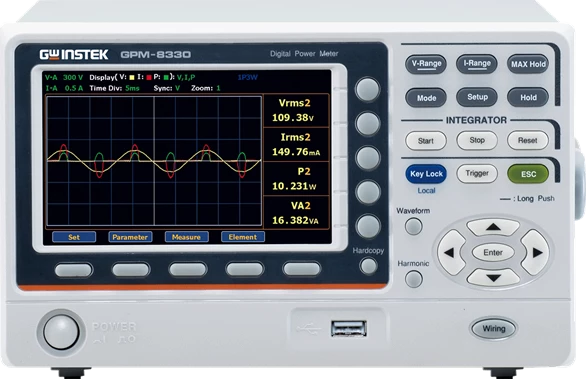This screenshot has width=586, height=379.
Task: Push the side key beside Vrms2
Action: tap(368, 124)
